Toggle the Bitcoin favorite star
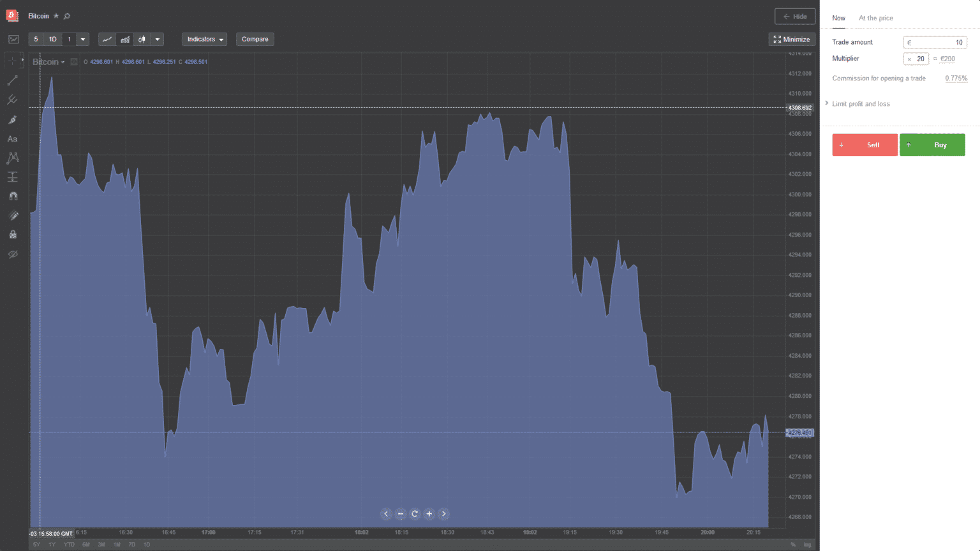Screen dimensions: 980x551 pyautogui.click(x=56, y=16)
